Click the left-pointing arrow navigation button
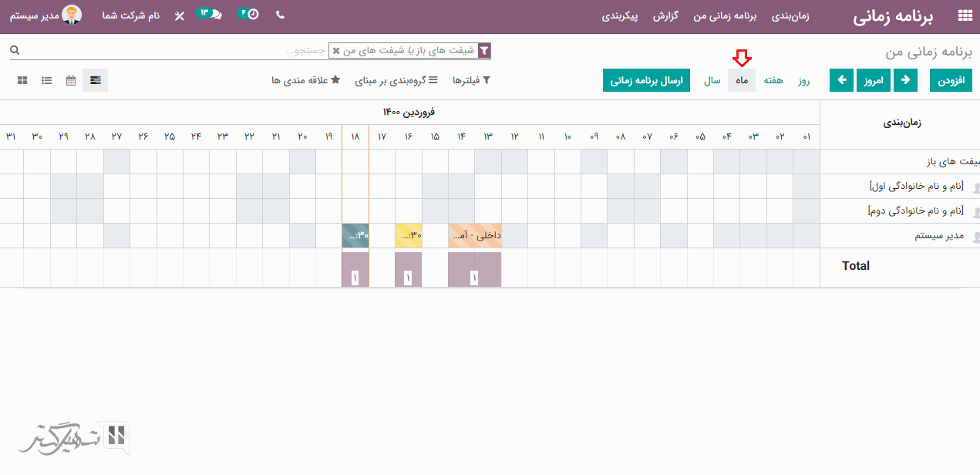This screenshot has width=980, height=475. coord(843,80)
